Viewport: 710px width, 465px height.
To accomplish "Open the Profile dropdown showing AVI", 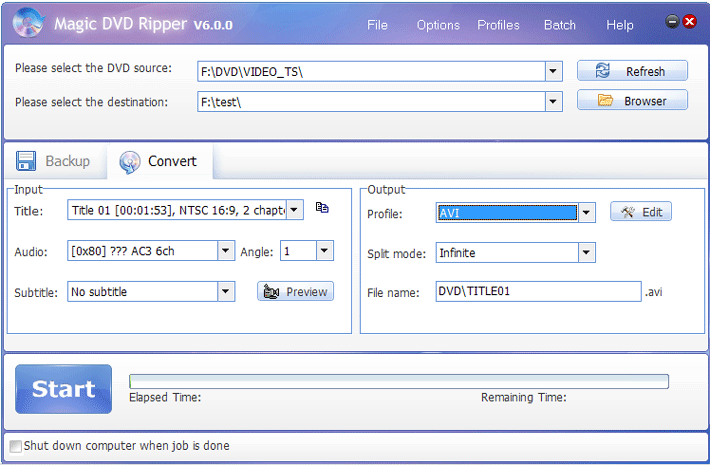I will tap(586, 212).
